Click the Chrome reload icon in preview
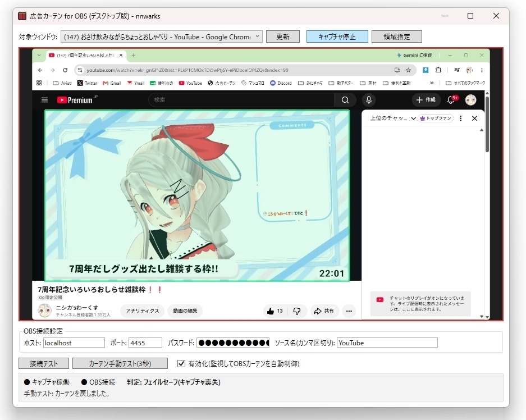The width and height of the screenshot is (526, 420). point(65,70)
